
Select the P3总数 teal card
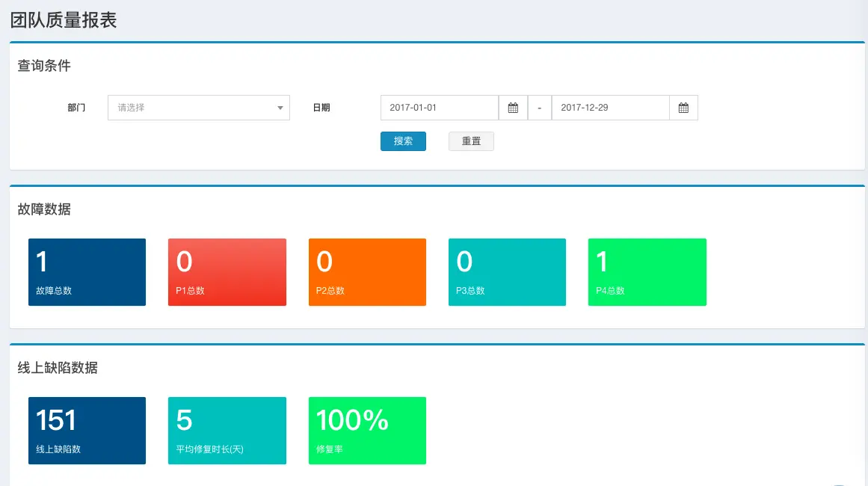click(x=507, y=271)
